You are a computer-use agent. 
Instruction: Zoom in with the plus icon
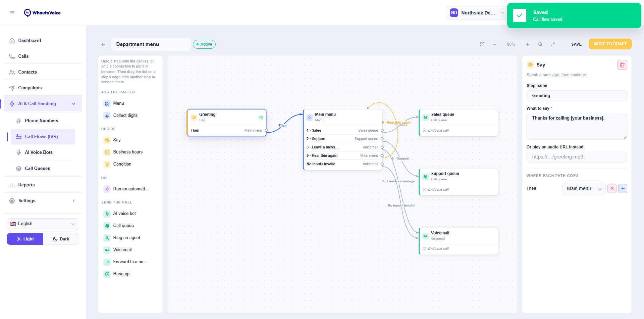coord(528,44)
